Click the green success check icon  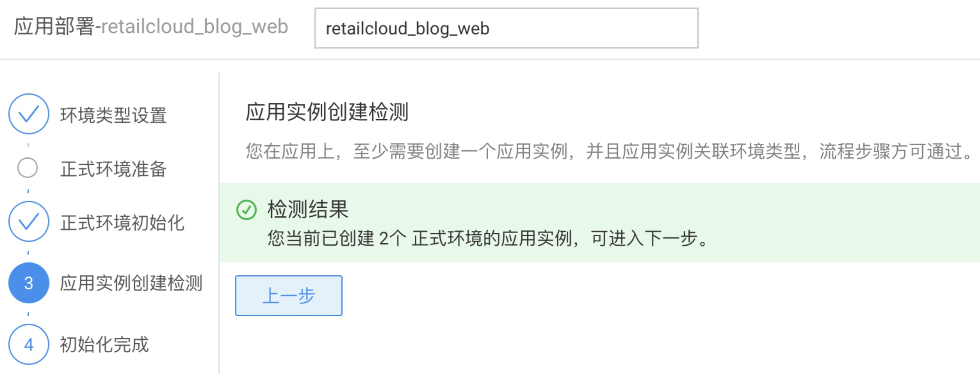[246, 210]
